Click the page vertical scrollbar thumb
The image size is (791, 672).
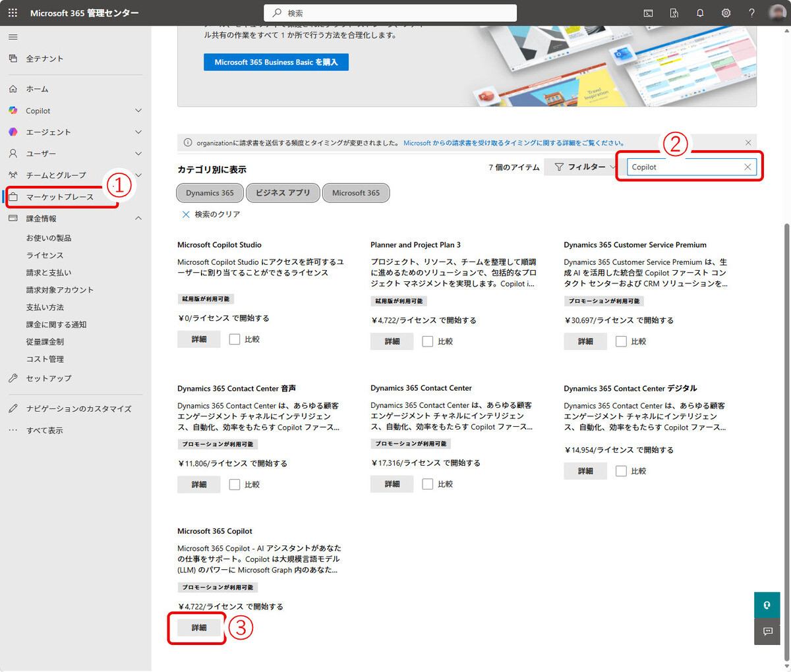point(786,441)
